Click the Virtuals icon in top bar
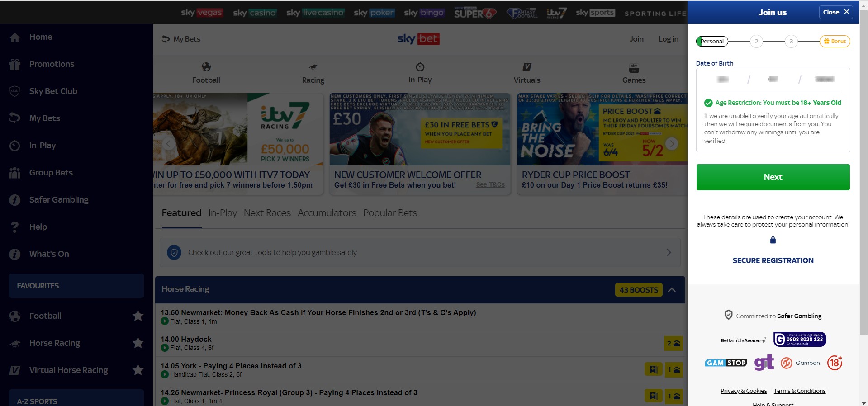The height and width of the screenshot is (406, 868). (527, 67)
